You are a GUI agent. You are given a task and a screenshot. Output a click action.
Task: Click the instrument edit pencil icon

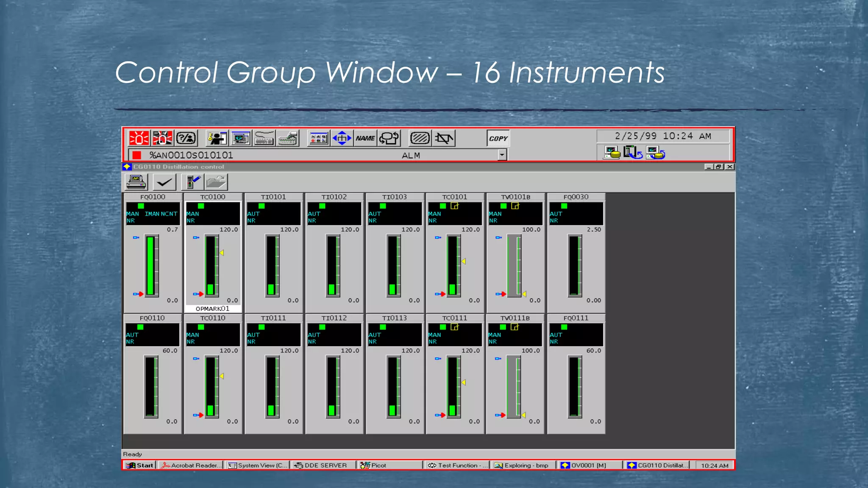pos(193,182)
